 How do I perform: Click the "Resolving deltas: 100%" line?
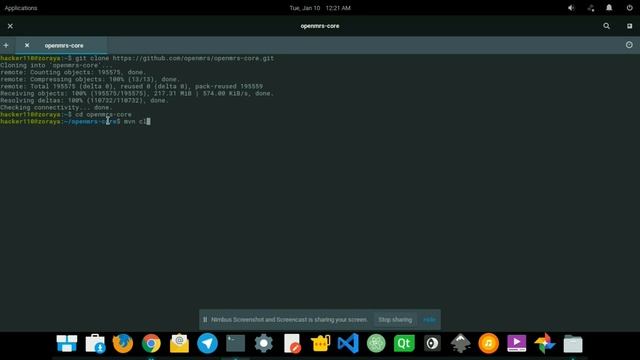point(84,100)
